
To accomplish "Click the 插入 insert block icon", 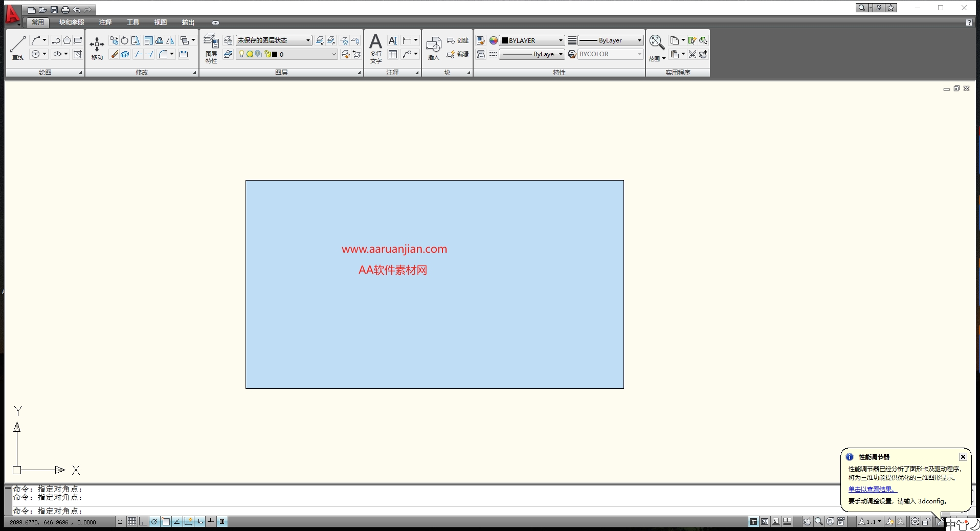I will click(x=433, y=47).
